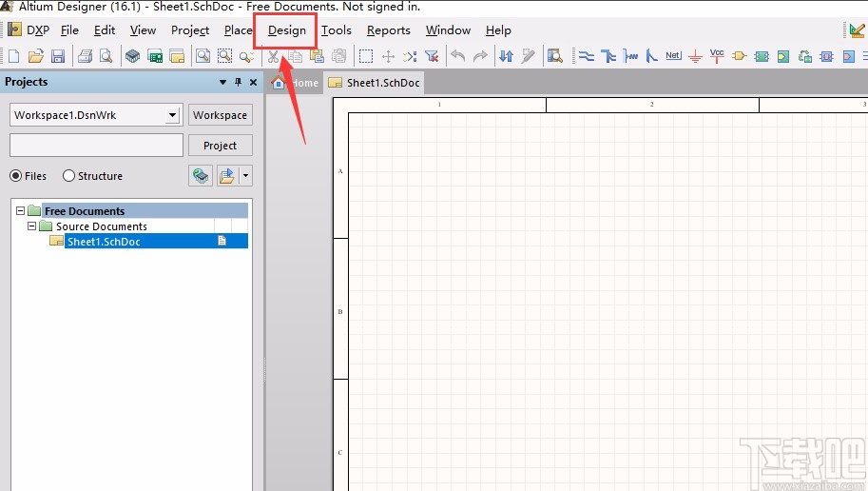This screenshot has height=491, width=868.
Task: Select the Files radio button
Action: pyautogui.click(x=16, y=176)
